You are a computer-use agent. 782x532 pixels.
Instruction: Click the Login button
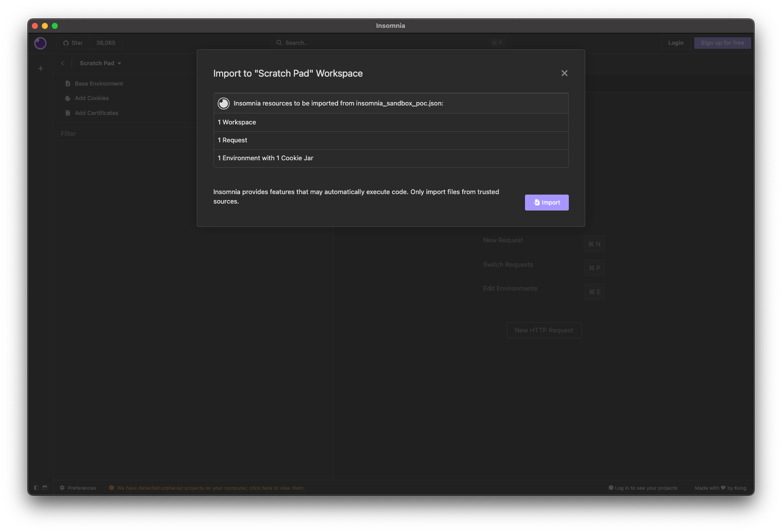(x=675, y=43)
